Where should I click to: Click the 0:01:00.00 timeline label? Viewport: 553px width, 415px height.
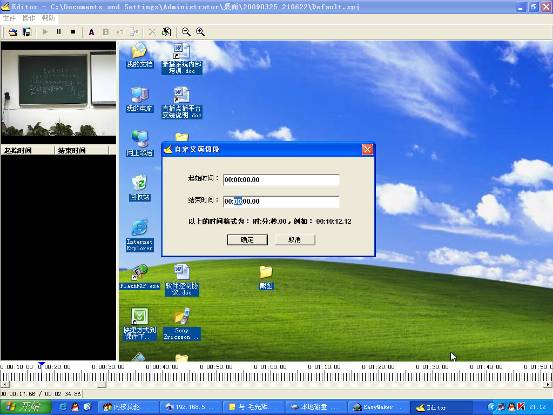[270, 367]
